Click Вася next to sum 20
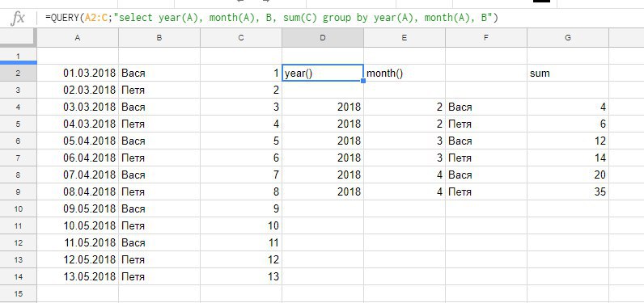Viewport: 644px width, 303px height. tap(486, 175)
